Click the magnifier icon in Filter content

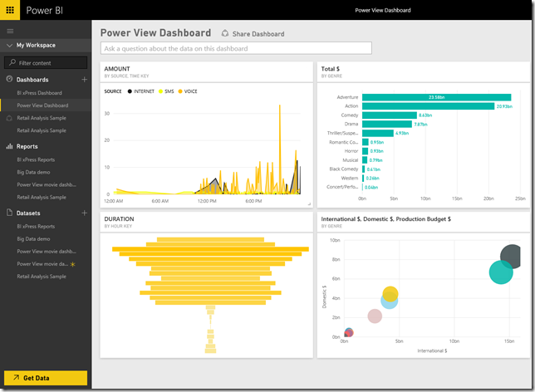click(x=12, y=62)
